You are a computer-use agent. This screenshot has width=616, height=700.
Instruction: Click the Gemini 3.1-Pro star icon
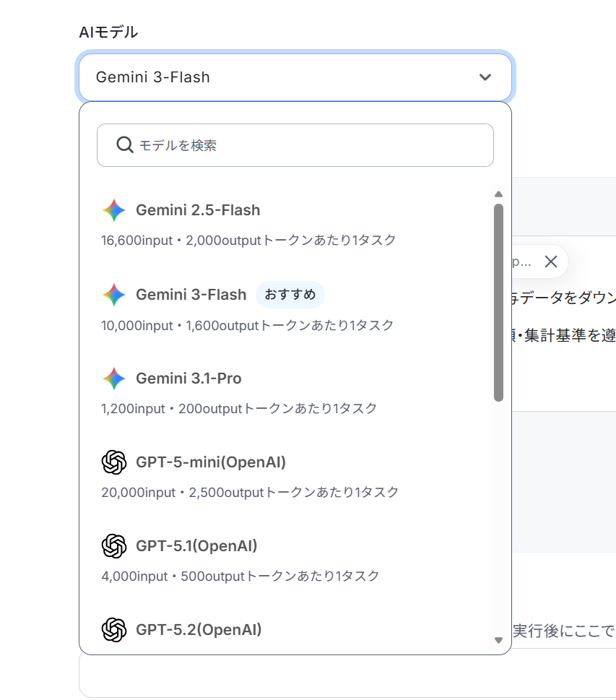(x=114, y=379)
